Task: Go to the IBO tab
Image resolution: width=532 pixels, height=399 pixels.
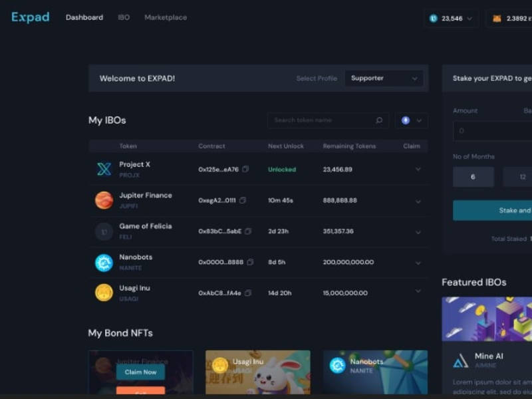Action: pos(124,17)
